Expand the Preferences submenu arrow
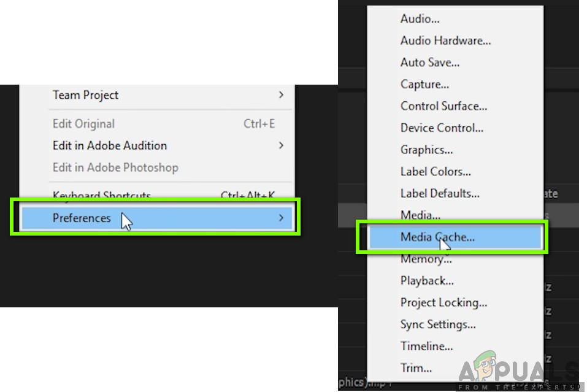Image resolution: width=587 pixels, height=392 pixels. (281, 218)
